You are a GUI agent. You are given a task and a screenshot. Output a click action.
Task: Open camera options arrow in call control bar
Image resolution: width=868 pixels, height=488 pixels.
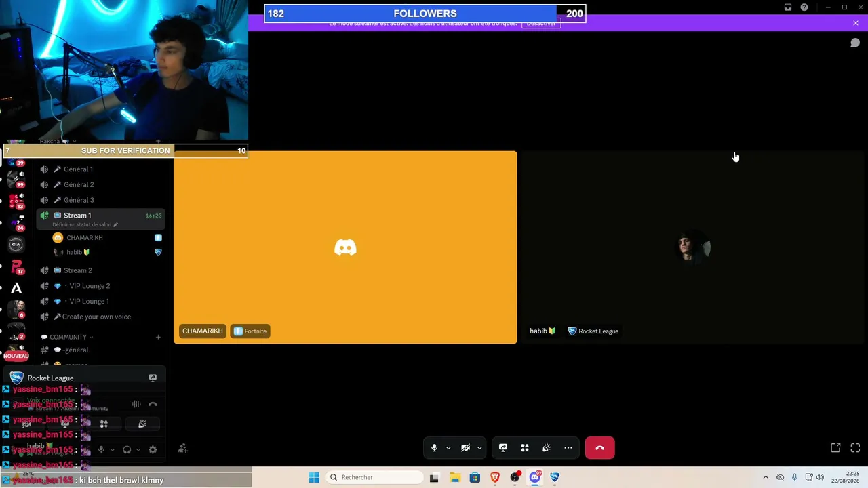(479, 448)
